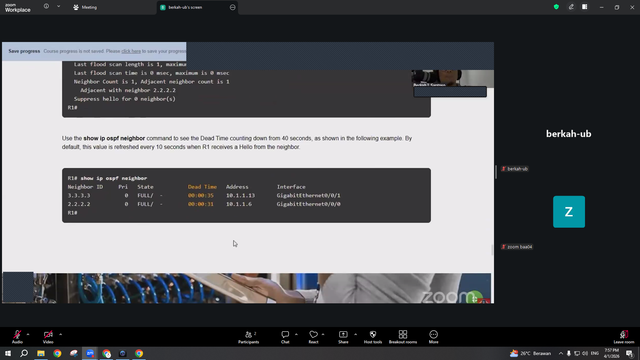Click system tray network icon

coord(577,353)
